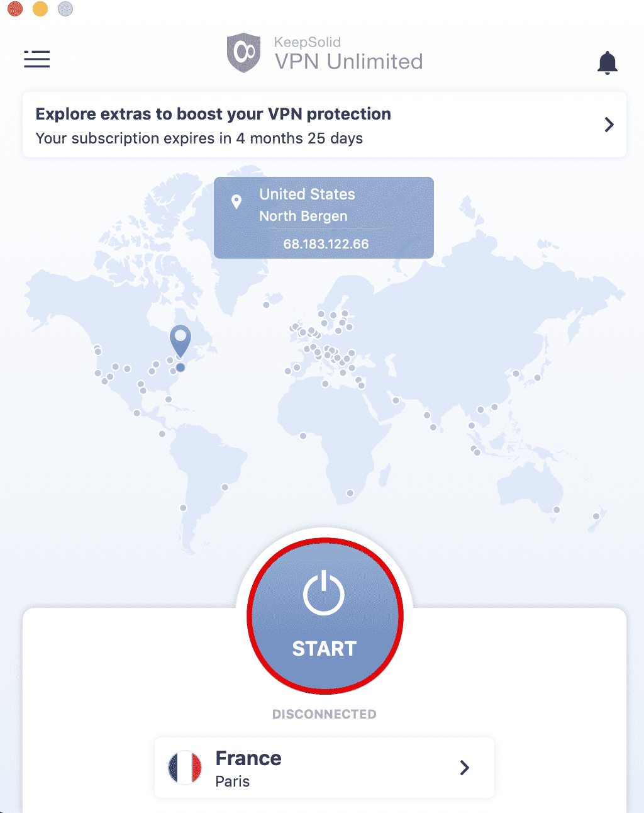Image resolution: width=644 pixels, height=813 pixels.
Task: Click the location pin icon in the tooltip
Action: coord(237,201)
